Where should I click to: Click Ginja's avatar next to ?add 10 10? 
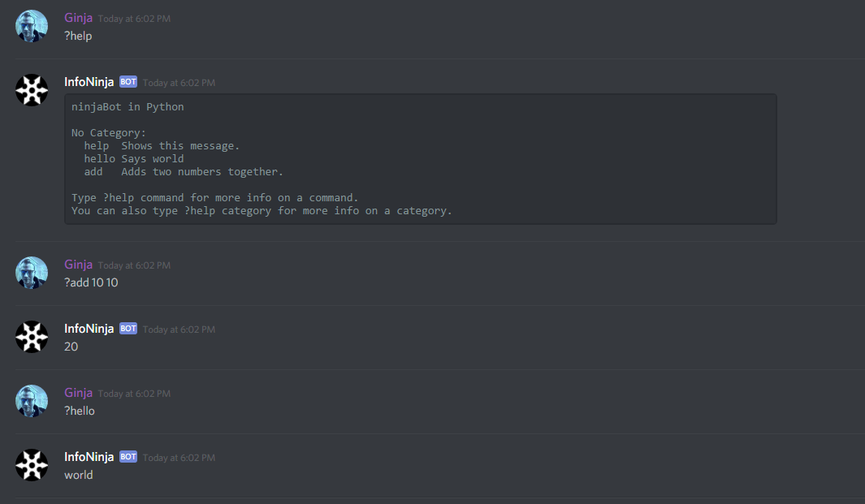[x=32, y=273]
